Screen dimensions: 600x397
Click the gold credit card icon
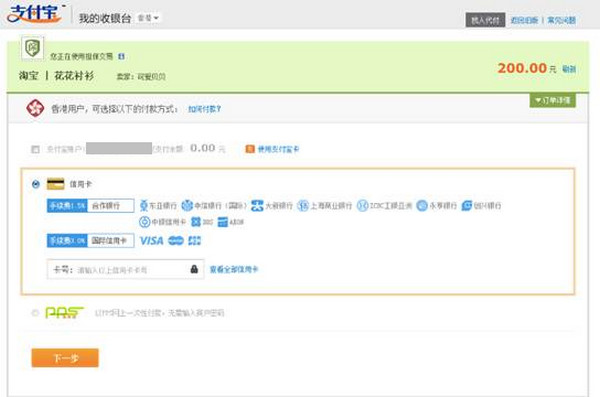point(55,184)
